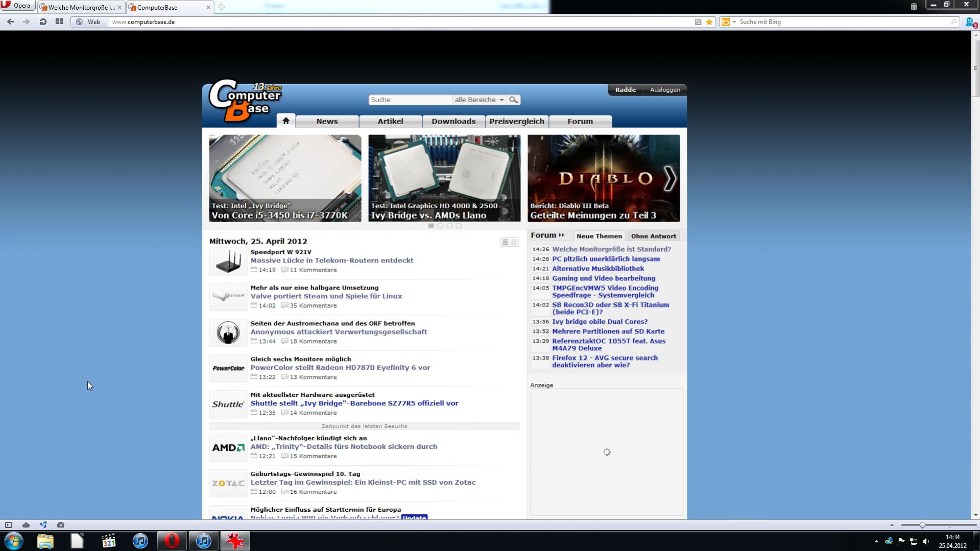
Task: Expand the 'alle Bereiche' dropdown
Action: coord(479,100)
